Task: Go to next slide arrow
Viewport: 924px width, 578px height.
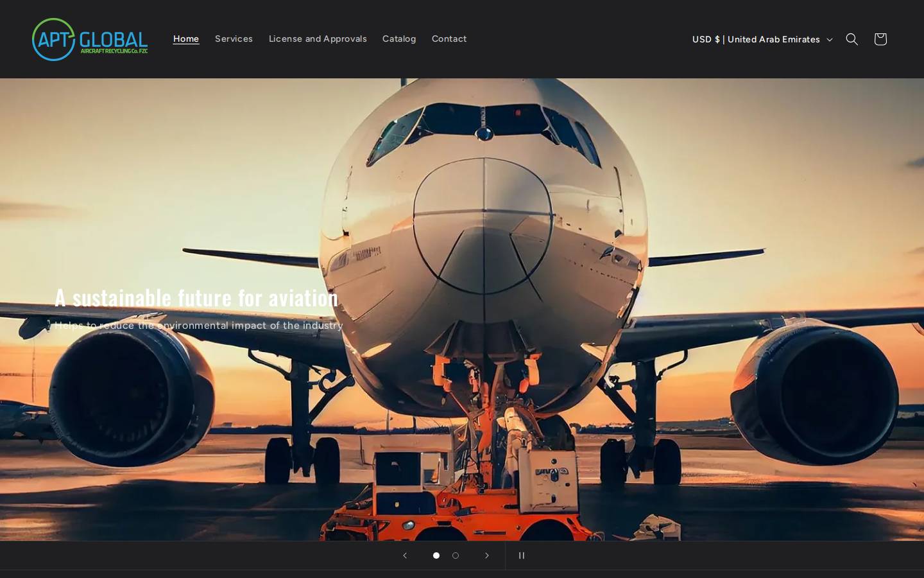Action: 487,556
